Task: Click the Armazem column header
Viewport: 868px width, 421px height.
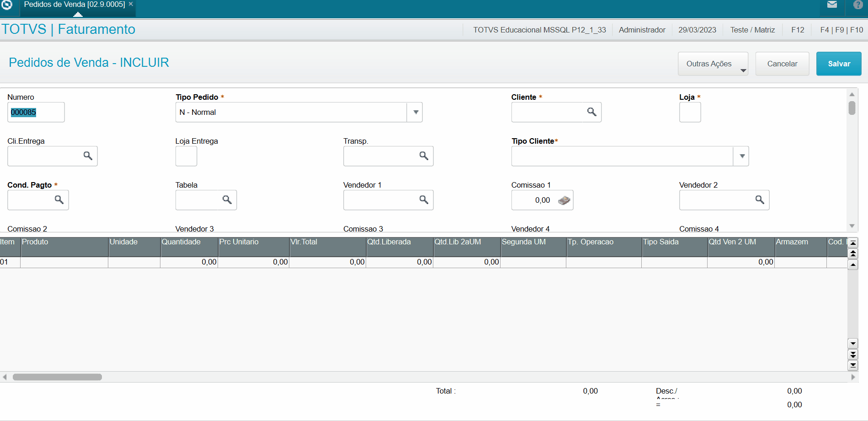Action: (x=800, y=247)
